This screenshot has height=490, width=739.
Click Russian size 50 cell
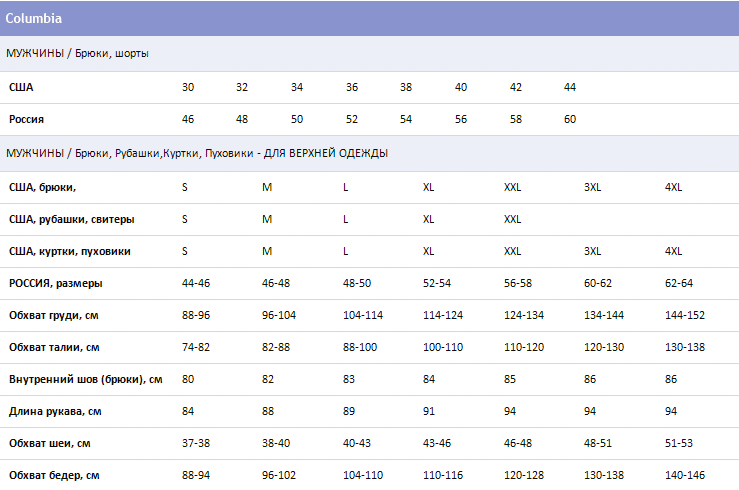click(x=297, y=119)
